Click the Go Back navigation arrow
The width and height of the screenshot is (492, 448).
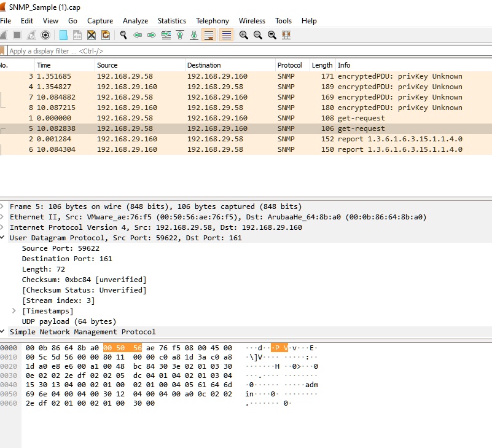[x=138, y=35]
